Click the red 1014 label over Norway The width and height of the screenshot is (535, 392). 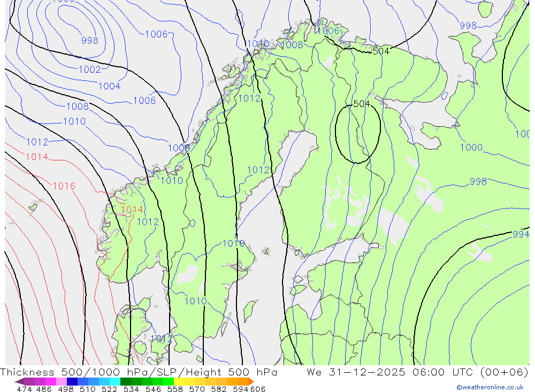click(132, 210)
